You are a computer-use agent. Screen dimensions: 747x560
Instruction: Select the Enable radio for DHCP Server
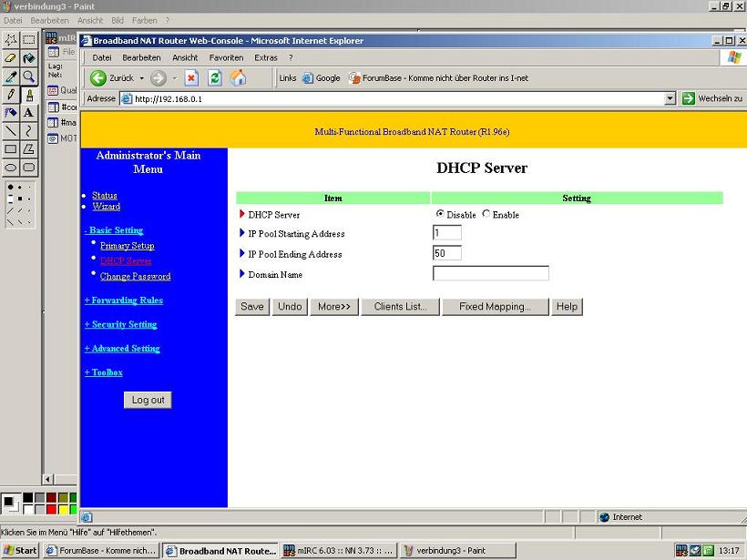486,214
